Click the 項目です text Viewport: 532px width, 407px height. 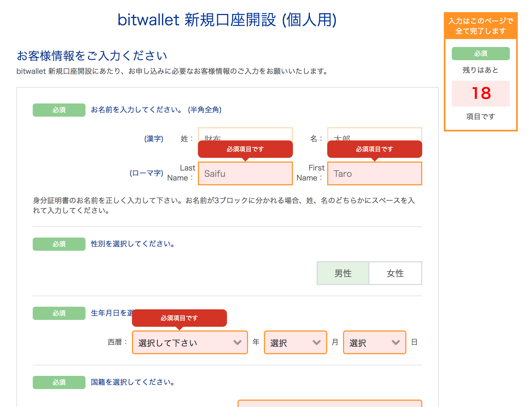tap(481, 116)
